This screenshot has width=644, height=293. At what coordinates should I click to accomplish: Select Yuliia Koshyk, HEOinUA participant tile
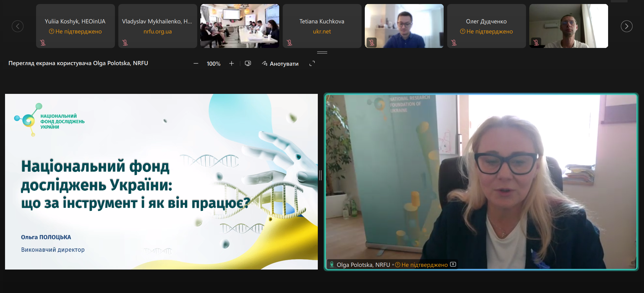(x=75, y=26)
